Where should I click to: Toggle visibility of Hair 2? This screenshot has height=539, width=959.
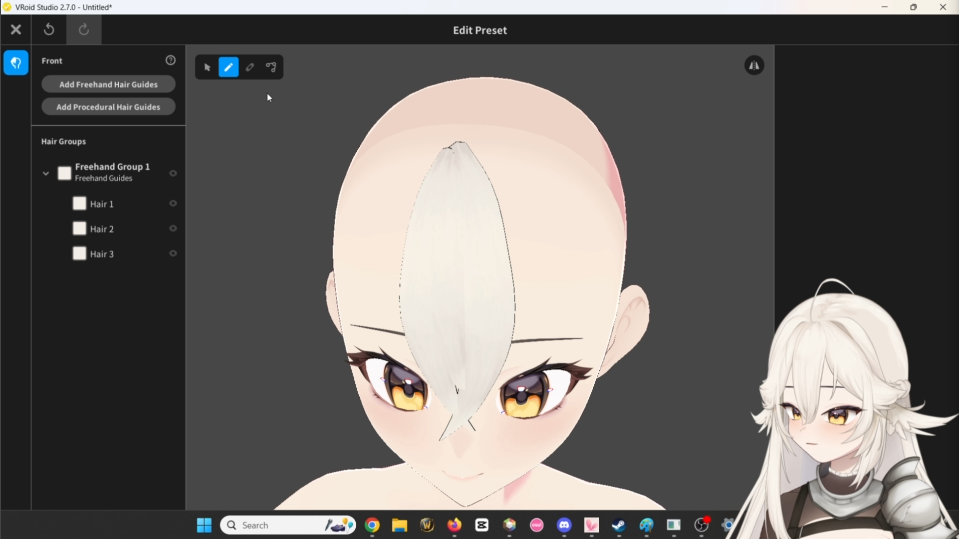[x=173, y=228]
